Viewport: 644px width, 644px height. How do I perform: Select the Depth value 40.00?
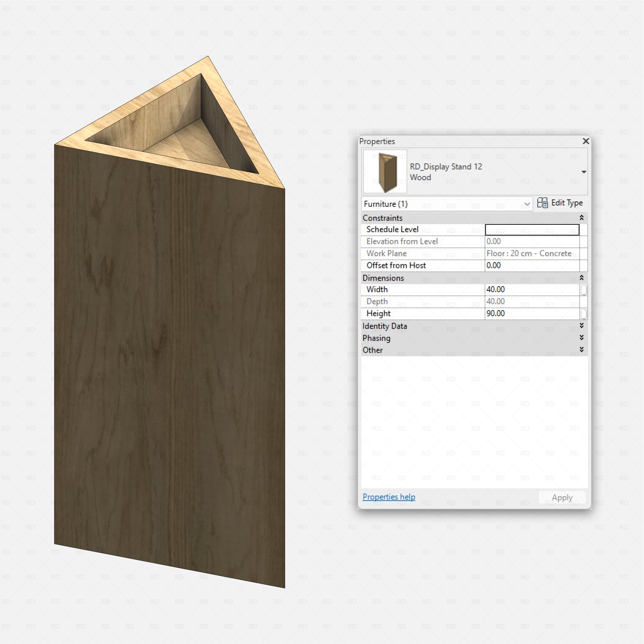coord(495,302)
